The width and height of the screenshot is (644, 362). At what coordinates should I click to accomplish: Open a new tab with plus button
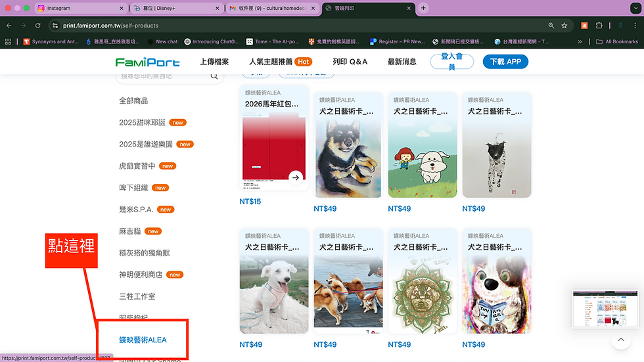coord(423,8)
